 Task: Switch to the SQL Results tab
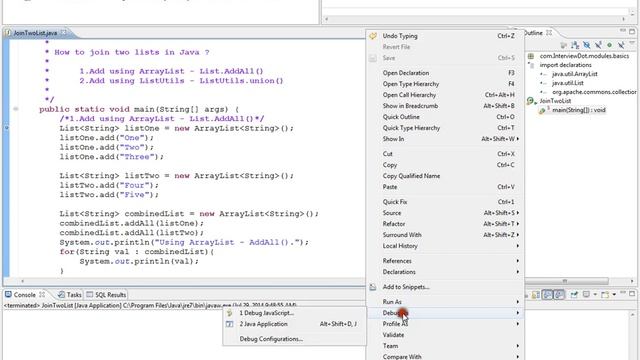(x=106, y=294)
